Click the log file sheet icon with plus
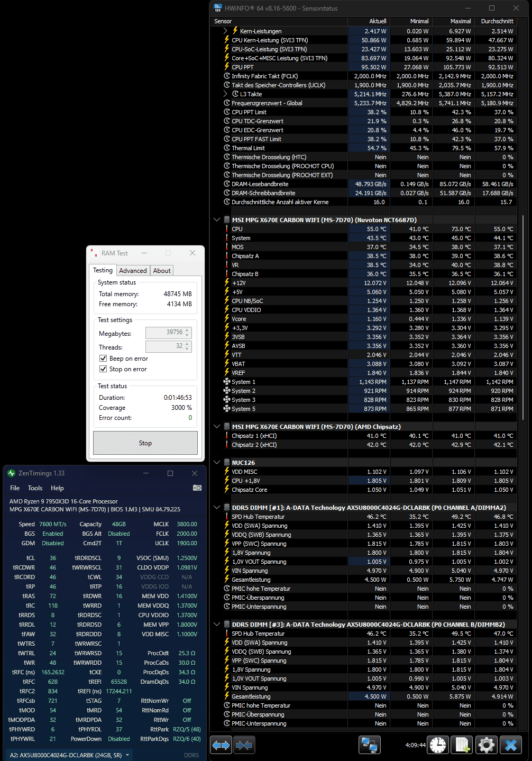Viewport: 532px width, 761px height. coord(462,745)
